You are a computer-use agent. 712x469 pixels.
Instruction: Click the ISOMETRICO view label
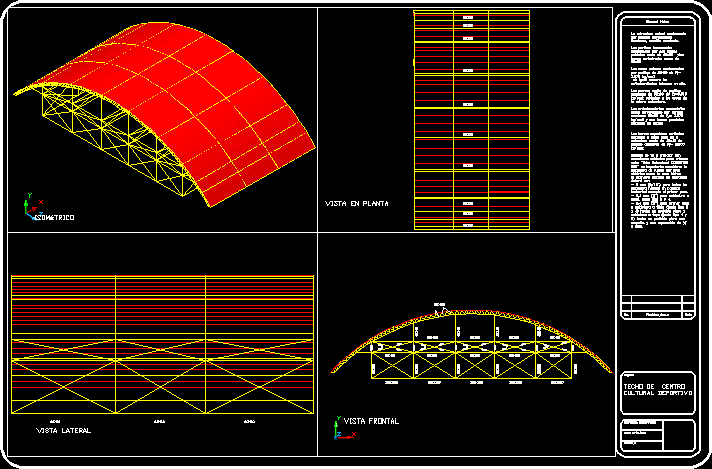(54, 217)
